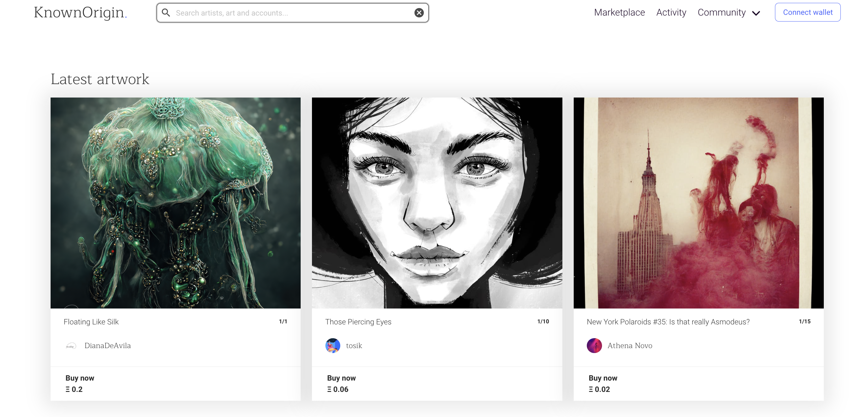Buy now Floating Like Silk for 0.2 ETH
The width and height of the screenshot is (868, 417).
pyautogui.click(x=80, y=384)
